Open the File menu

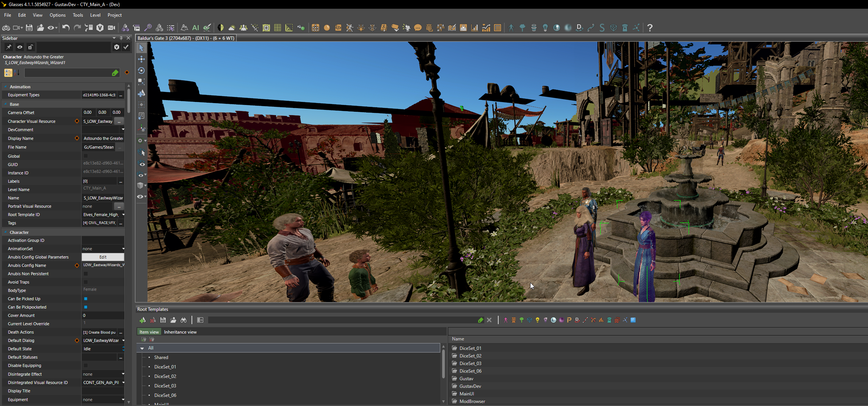[8, 15]
